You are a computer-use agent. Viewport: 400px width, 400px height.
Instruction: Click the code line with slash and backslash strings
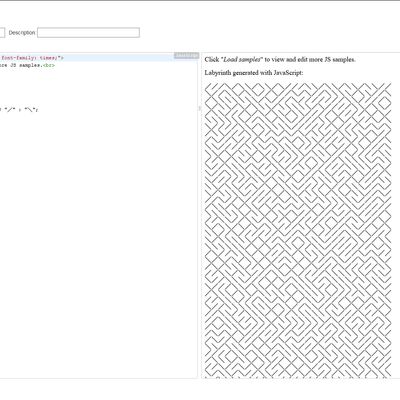point(19,109)
